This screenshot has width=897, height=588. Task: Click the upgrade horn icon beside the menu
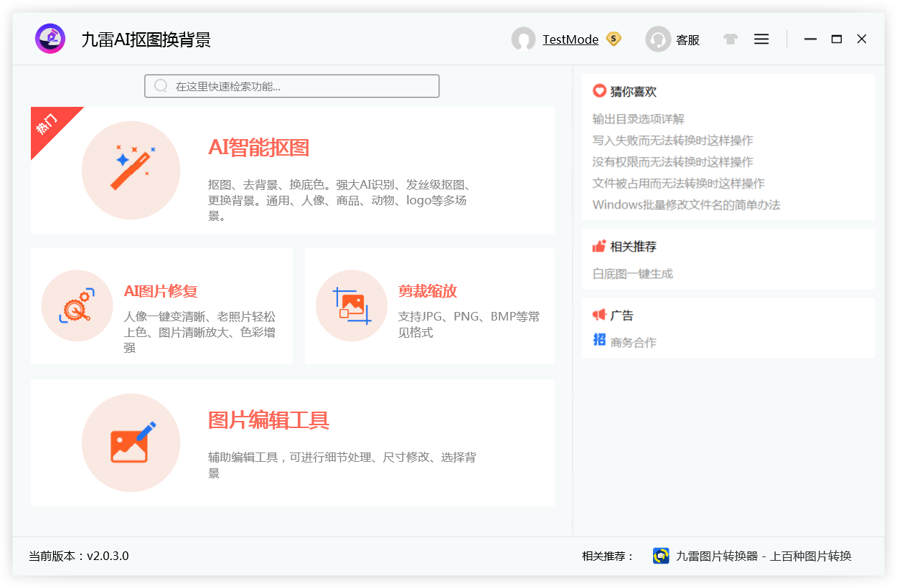pos(730,39)
